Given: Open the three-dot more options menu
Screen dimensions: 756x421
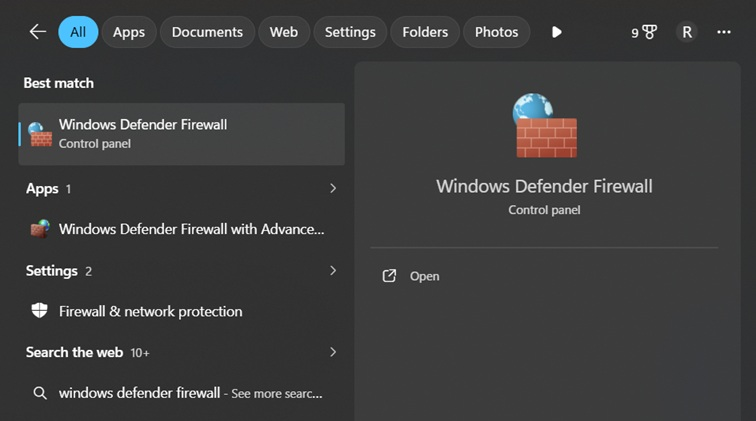Looking at the screenshot, I should pyautogui.click(x=724, y=32).
